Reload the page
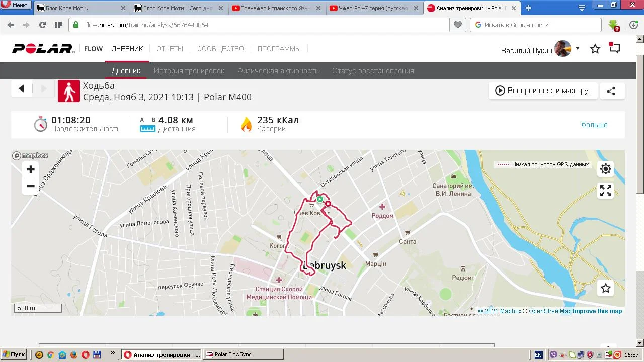Image resolution: width=644 pixels, height=362 pixels. pos(42,25)
